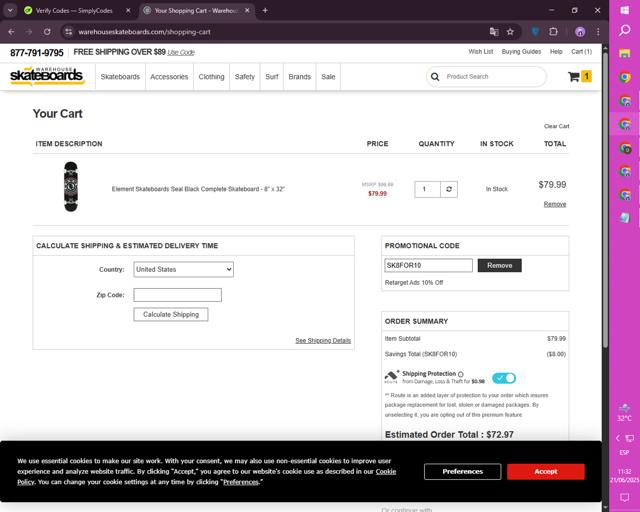Open the Skateboards menu
640x512 pixels.
point(120,77)
